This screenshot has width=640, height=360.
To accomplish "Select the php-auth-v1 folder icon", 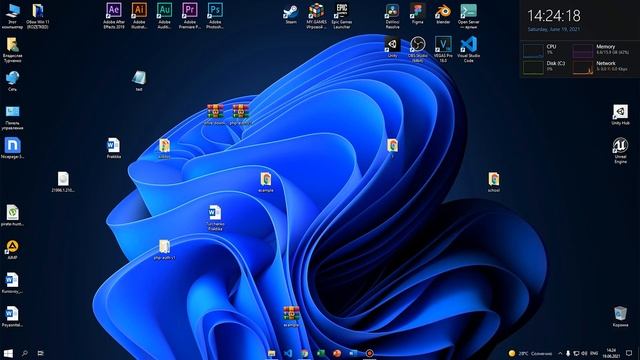I will click(164, 249).
